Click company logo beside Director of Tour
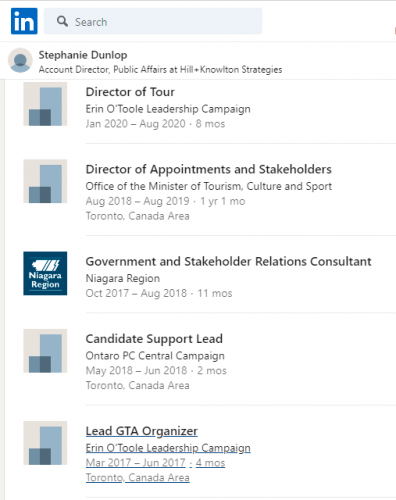This screenshot has width=396, height=500. point(45,104)
